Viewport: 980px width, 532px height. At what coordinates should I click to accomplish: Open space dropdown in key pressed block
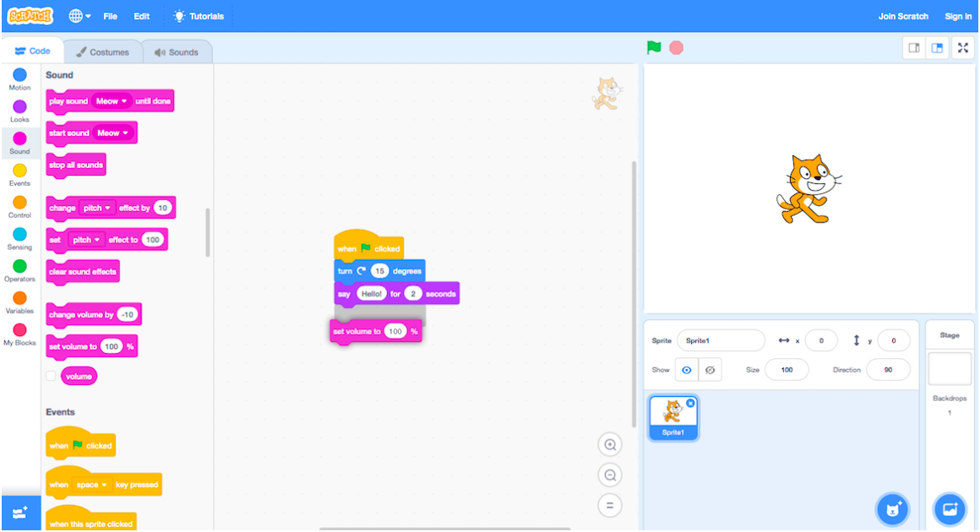(x=91, y=485)
